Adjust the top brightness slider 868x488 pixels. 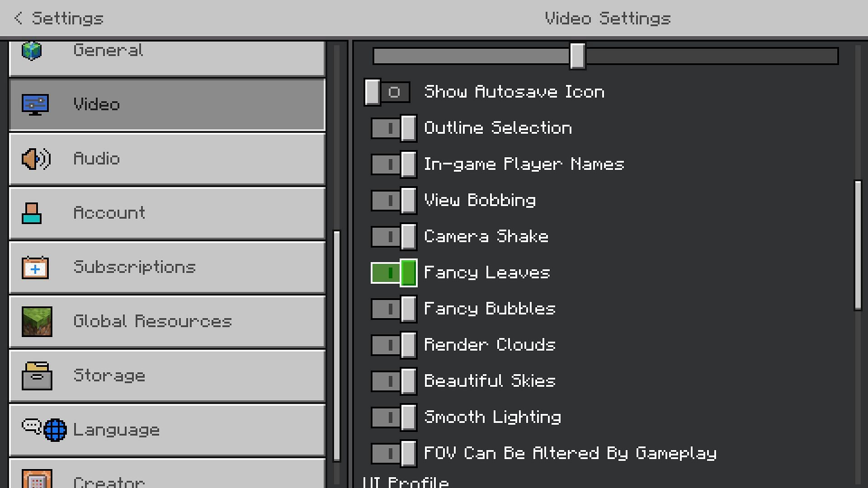click(x=576, y=56)
